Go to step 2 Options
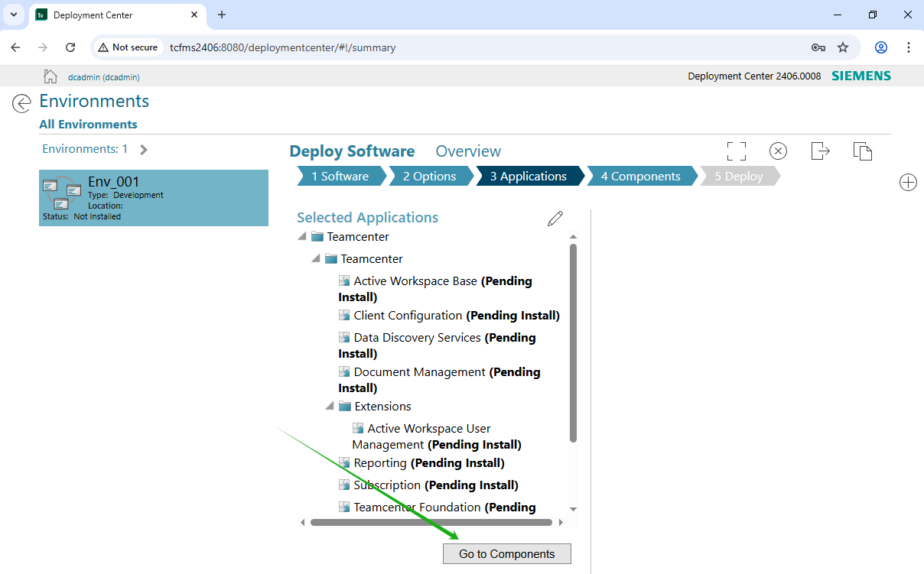Screen dimensions: 924x574 point(429,176)
